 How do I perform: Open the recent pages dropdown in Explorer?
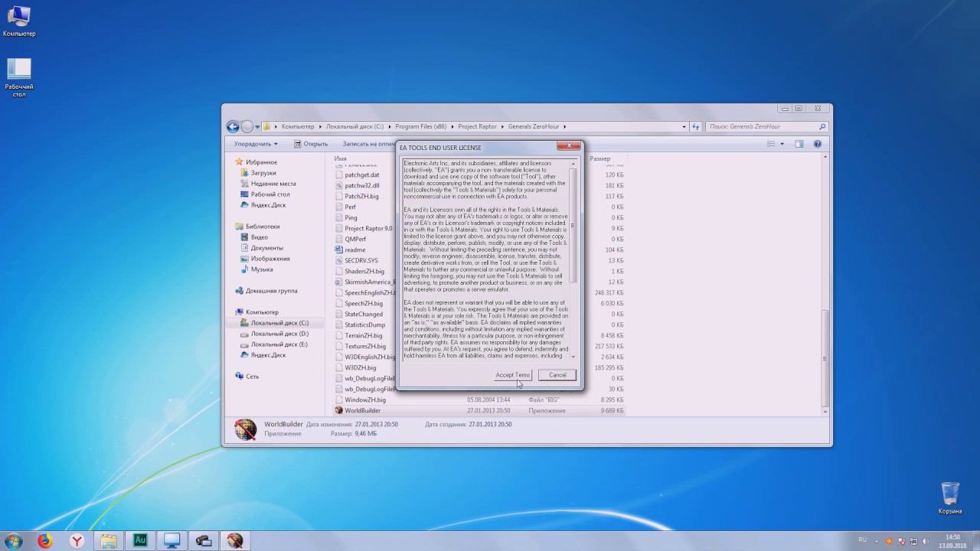pos(257,126)
